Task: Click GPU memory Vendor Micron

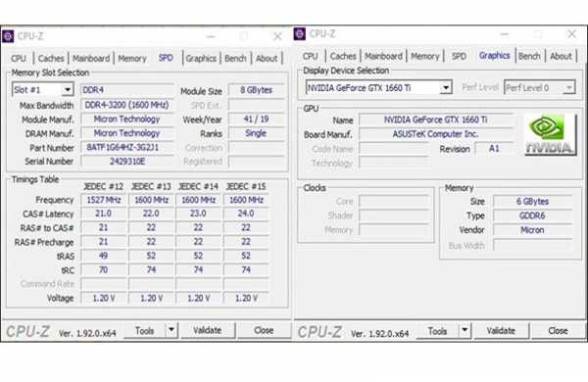Action: click(x=532, y=230)
